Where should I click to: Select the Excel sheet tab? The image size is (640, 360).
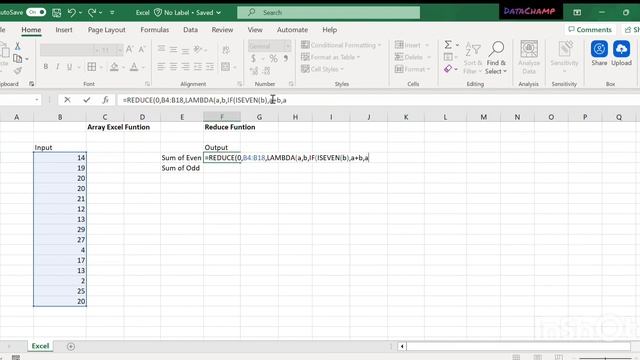40,346
